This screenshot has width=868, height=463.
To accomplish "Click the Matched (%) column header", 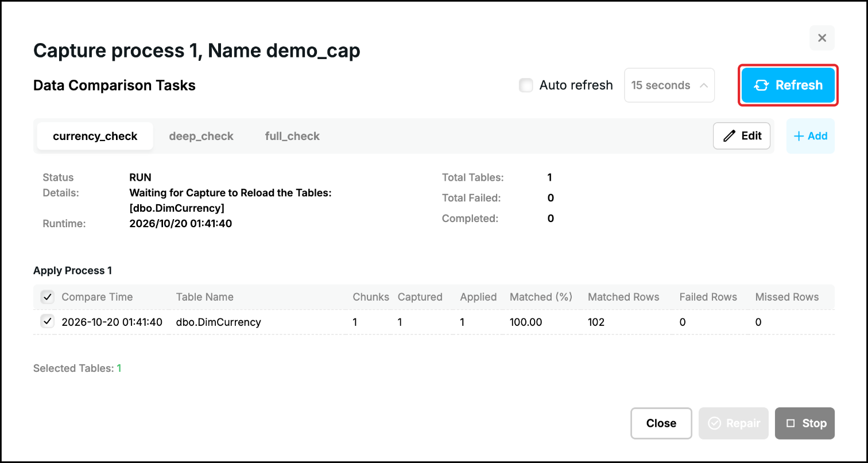I will point(541,297).
